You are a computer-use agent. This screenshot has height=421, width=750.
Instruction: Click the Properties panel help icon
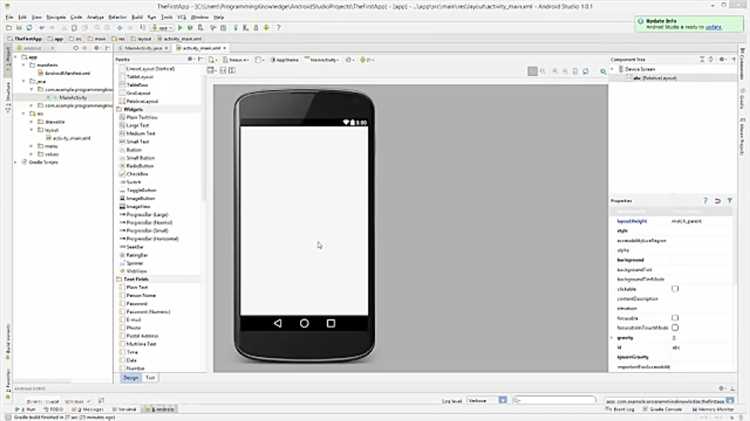coord(705,201)
